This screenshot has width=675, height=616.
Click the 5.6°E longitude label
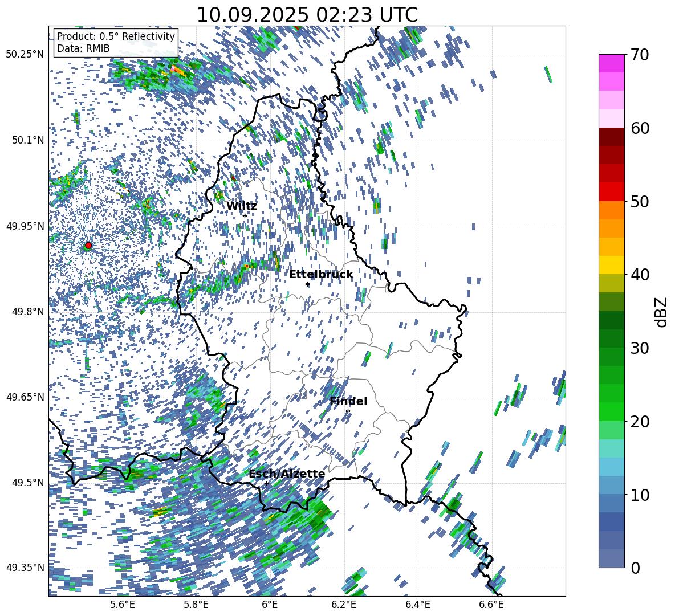tap(122, 605)
